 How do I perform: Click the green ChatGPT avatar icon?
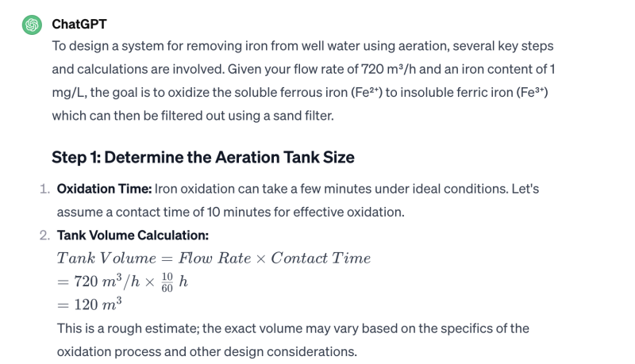32,25
